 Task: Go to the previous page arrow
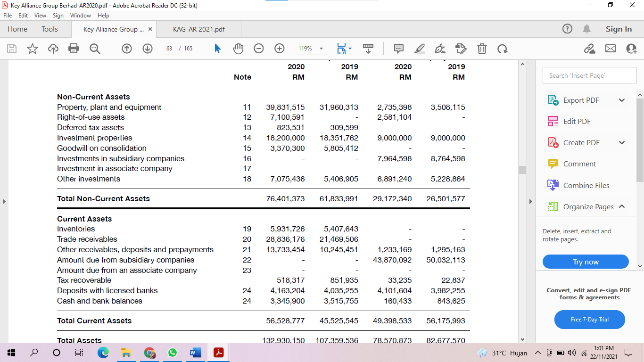127,49
